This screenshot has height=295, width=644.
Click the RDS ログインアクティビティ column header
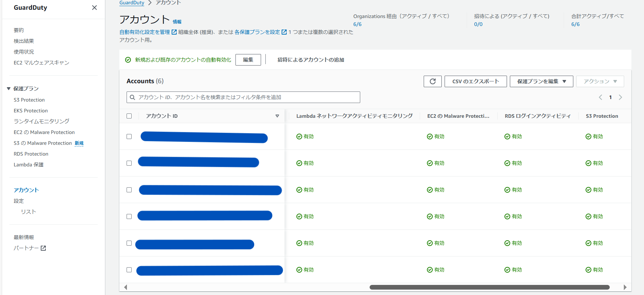538,116
